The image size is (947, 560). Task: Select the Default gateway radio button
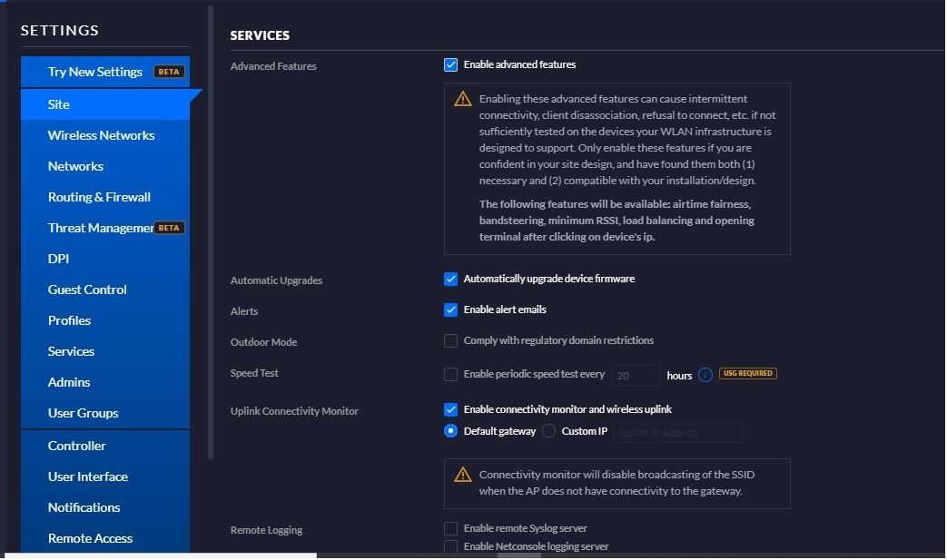click(x=450, y=431)
